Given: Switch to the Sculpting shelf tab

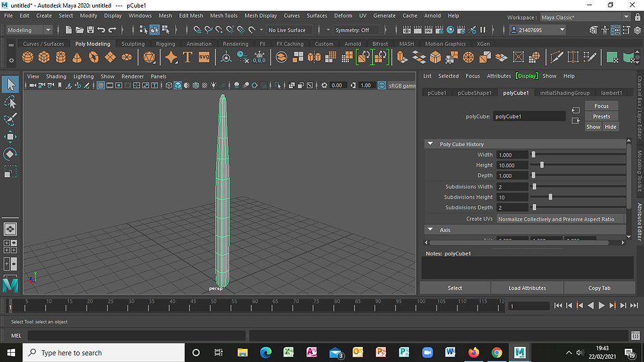Looking at the screenshot, I should pos(132,44).
